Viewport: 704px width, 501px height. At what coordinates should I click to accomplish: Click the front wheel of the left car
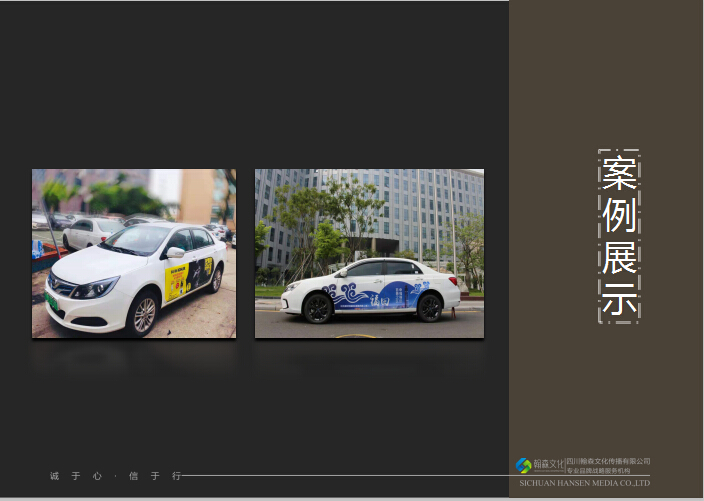tap(145, 315)
